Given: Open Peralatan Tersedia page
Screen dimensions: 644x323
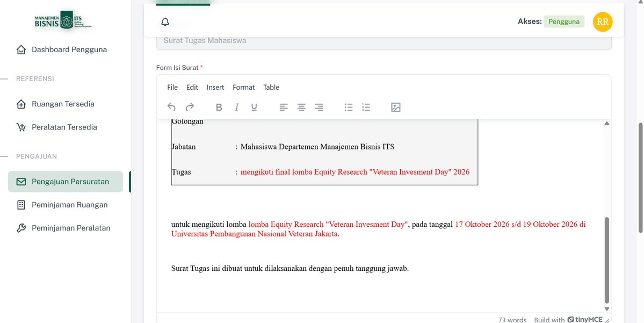Looking at the screenshot, I should (66, 127).
